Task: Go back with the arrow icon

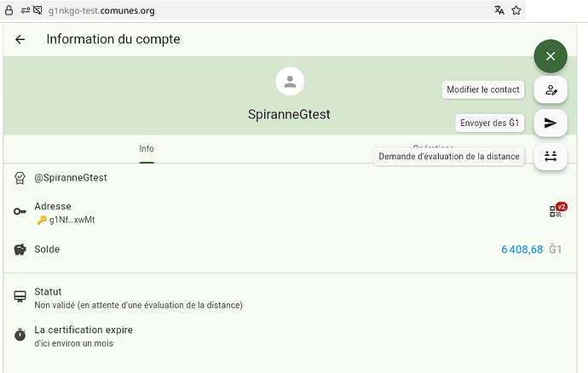Action: pos(20,39)
